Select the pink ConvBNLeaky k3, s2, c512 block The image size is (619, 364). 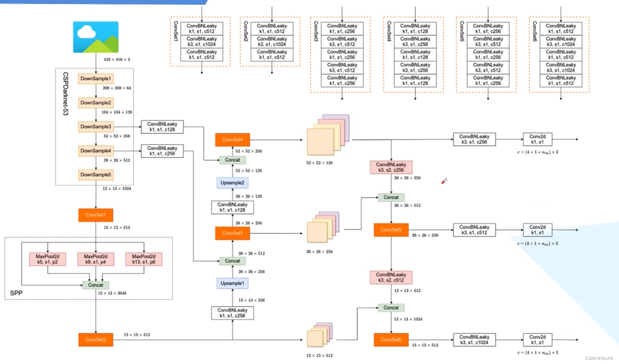pyautogui.click(x=391, y=278)
